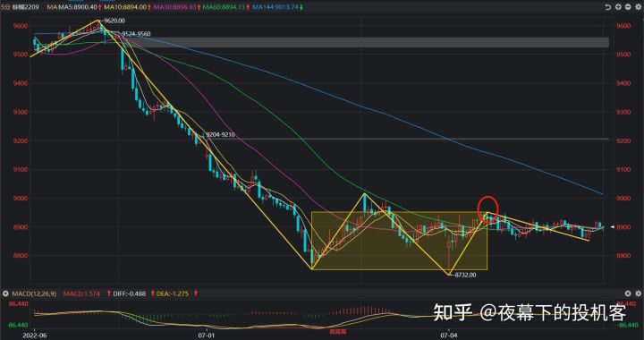Image resolution: width=644 pixels, height=340 pixels.
Task: Click the MACD:1.574 value
Action: [x=81, y=294]
